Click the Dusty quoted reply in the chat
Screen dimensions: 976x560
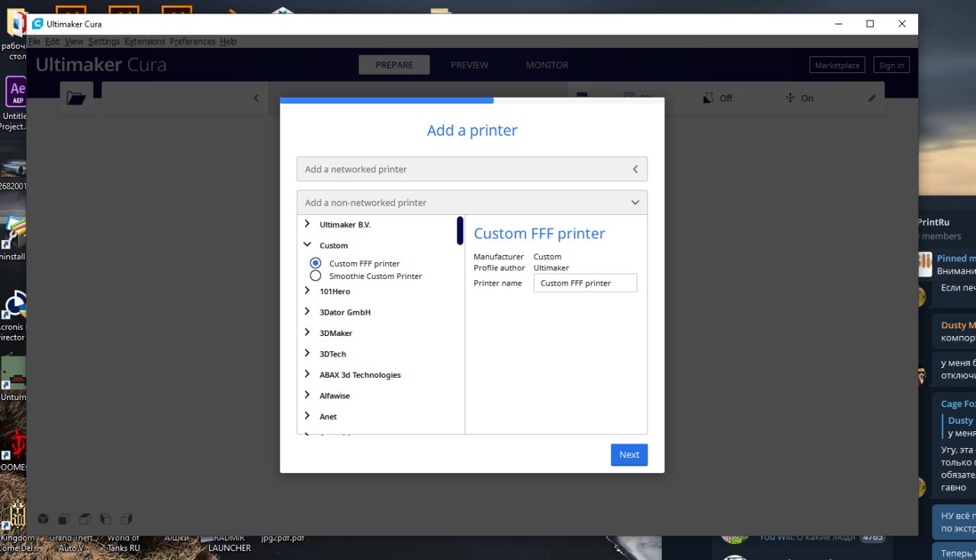tap(960, 427)
